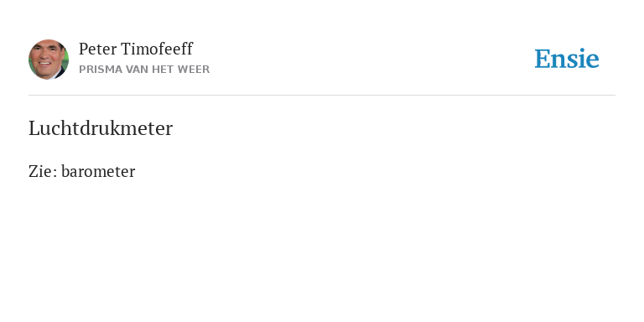644x322 pixels.
Task: Click the horizontal divider under the header
Action: pyautogui.click(x=322, y=96)
